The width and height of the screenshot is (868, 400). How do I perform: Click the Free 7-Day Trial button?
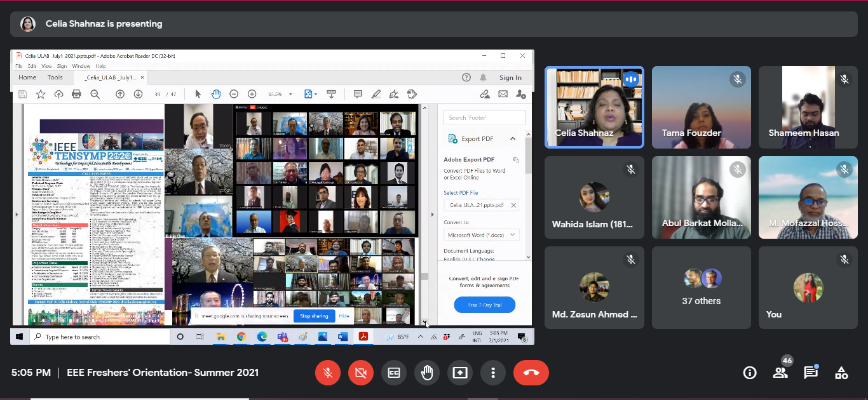(484, 305)
